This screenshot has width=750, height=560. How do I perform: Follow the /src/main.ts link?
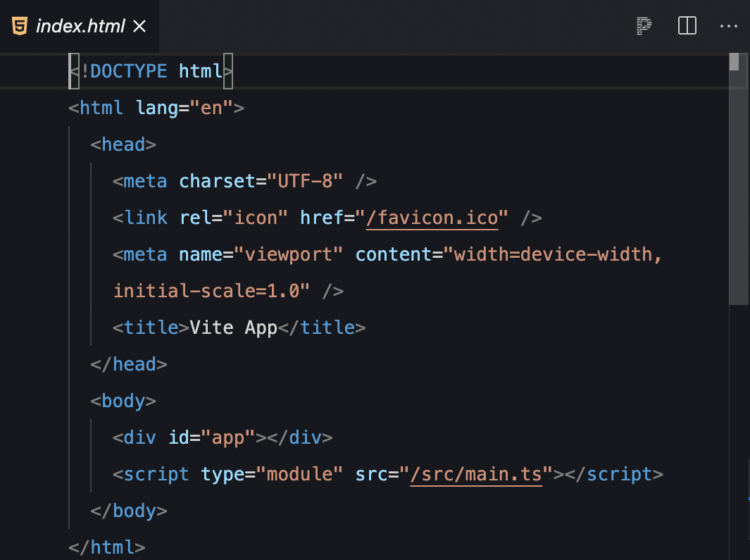(476, 474)
